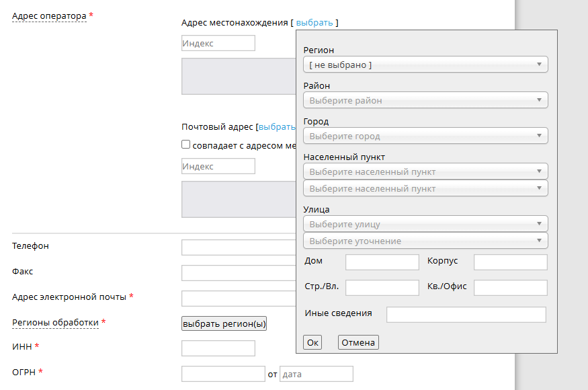
Task: Focus the Дом input field
Action: 382,262
